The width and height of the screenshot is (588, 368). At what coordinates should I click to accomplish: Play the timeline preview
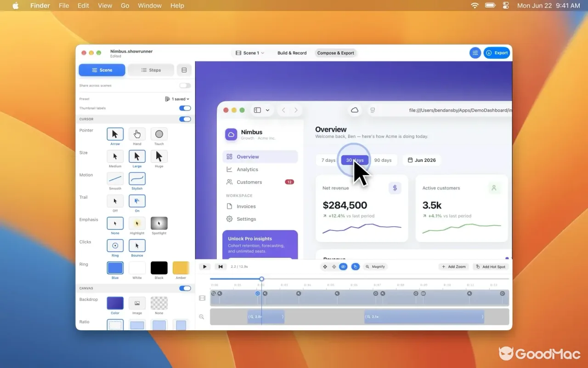205,267
